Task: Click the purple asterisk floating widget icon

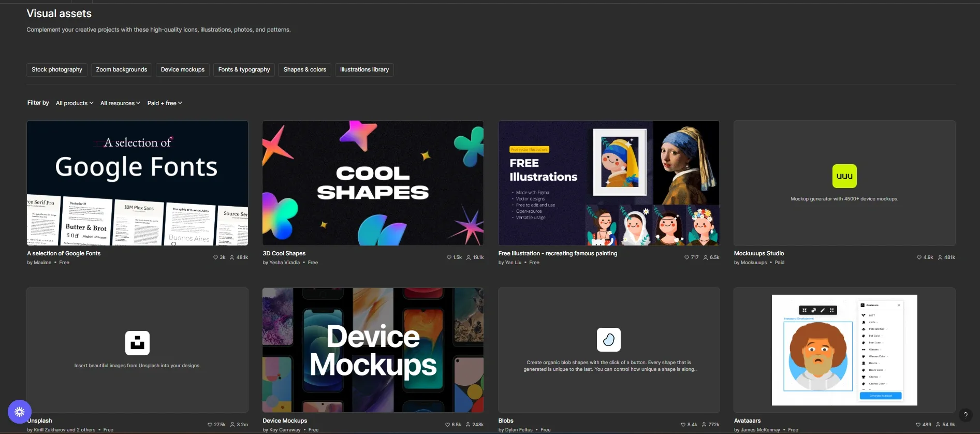Action: point(20,412)
